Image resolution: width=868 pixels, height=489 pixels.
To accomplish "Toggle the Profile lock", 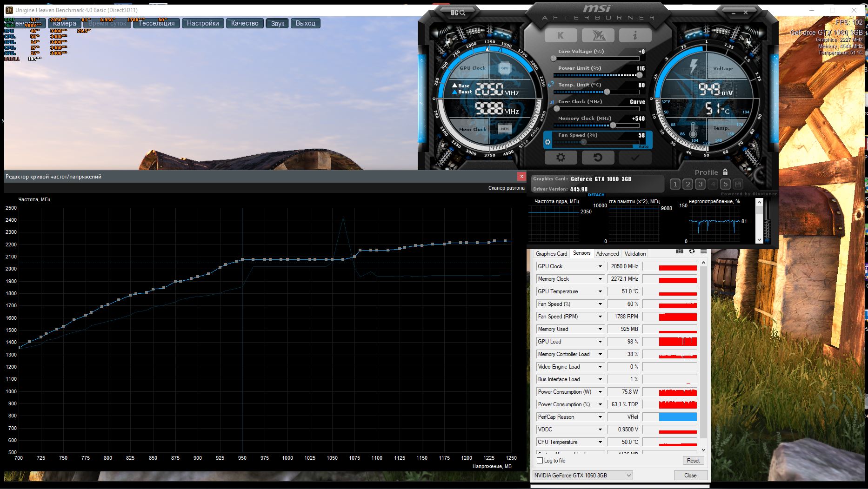I will (x=725, y=172).
